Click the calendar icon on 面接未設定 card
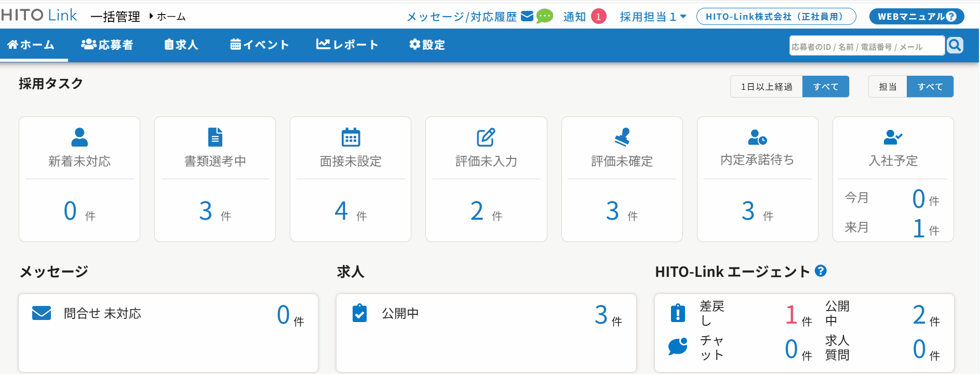The height and width of the screenshot is (374, 980). 351,137
